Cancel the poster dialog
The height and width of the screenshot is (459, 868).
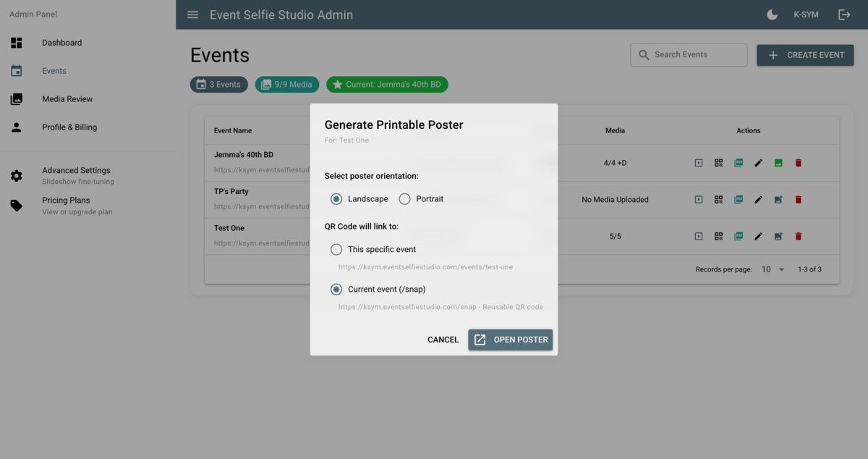[x=443, y=340]
